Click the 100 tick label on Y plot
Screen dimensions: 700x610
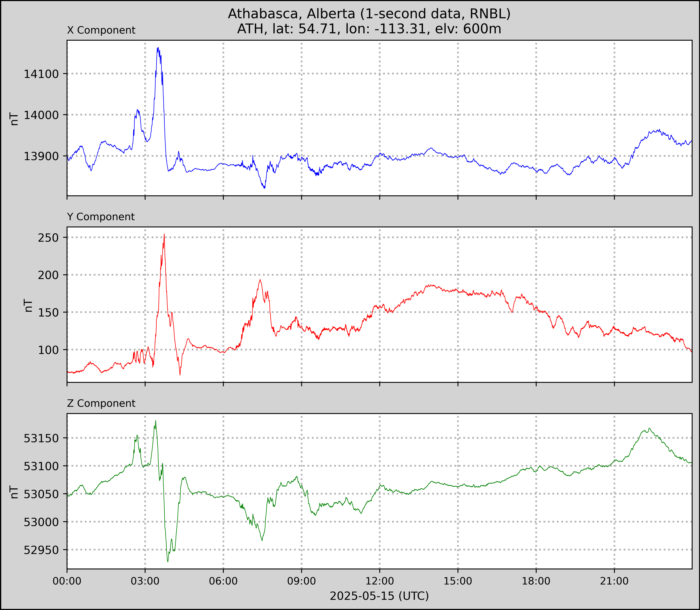click(48, 350)
